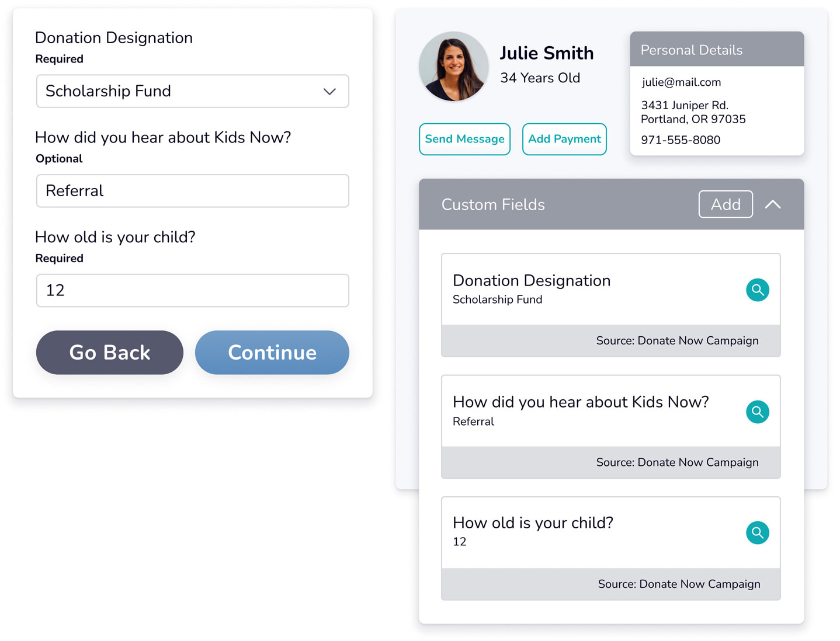Click the Send Message button
Screen dimensions: 840x641
click(464, 139)
